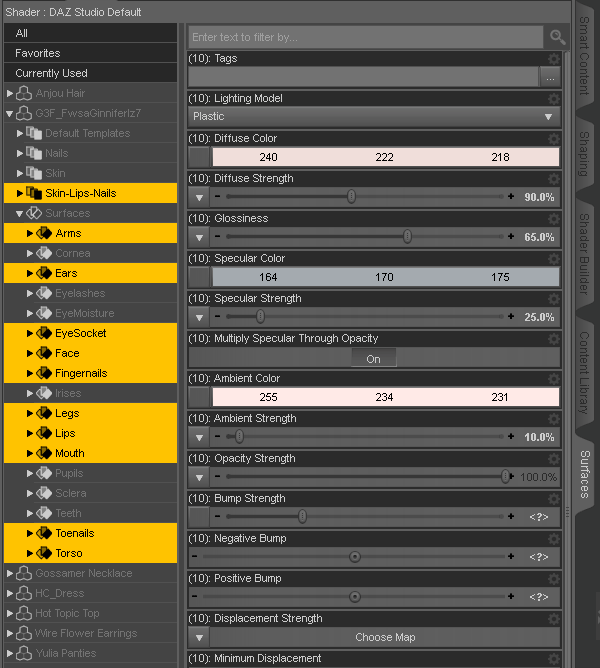Image resolution: width=600 pixels, height=668 pixels.
Task: Click the filter text input field
Action: (366, 37)
